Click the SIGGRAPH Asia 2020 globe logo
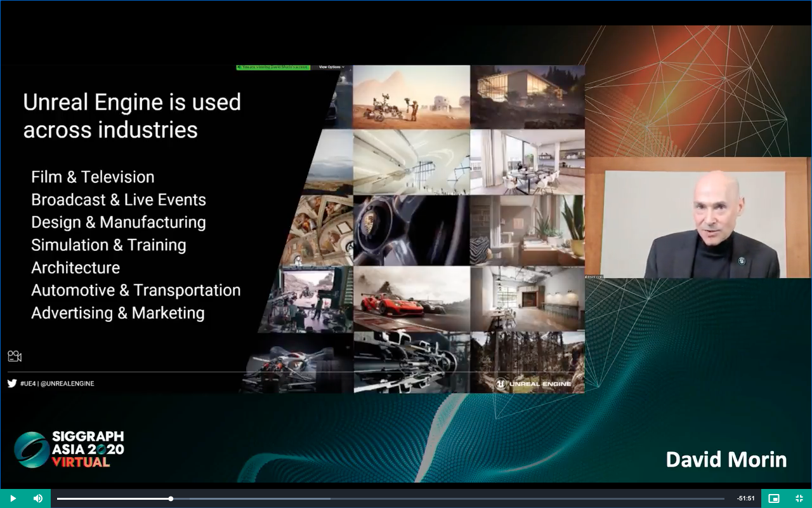 [x=32, y=450]
